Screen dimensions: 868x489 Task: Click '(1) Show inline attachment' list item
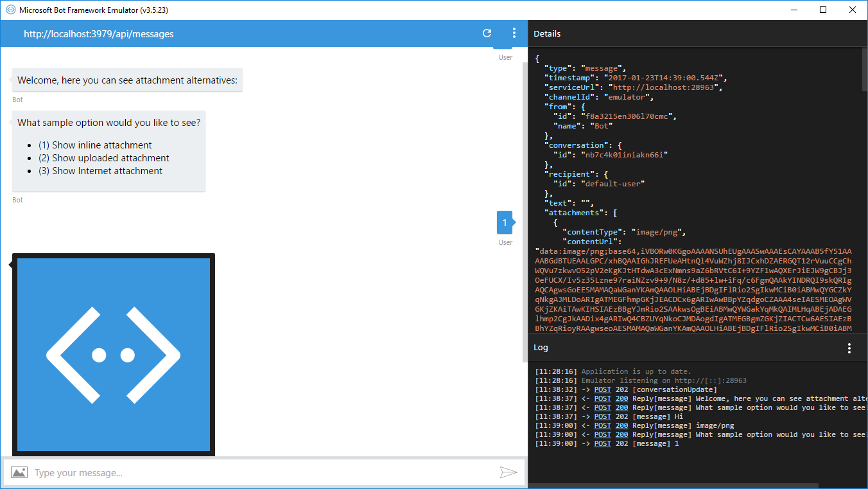pyautogui.click(x=95, y=145)
